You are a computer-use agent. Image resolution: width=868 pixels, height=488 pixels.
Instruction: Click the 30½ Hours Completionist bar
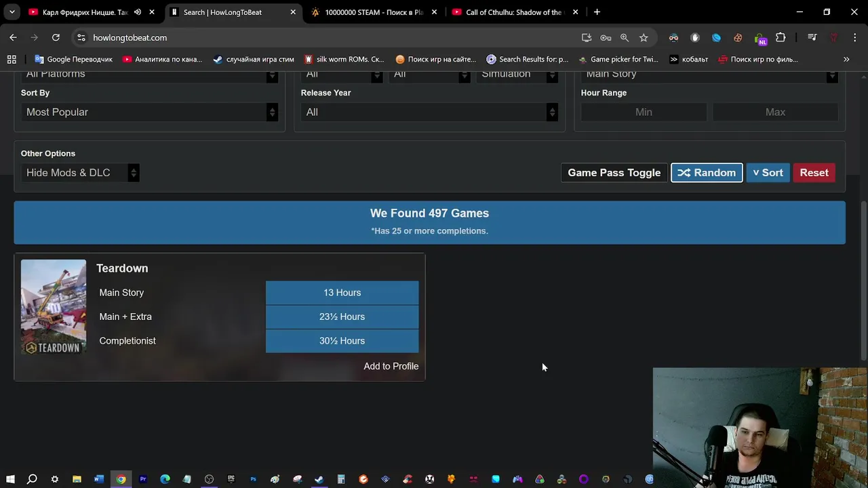coord(342,341)
